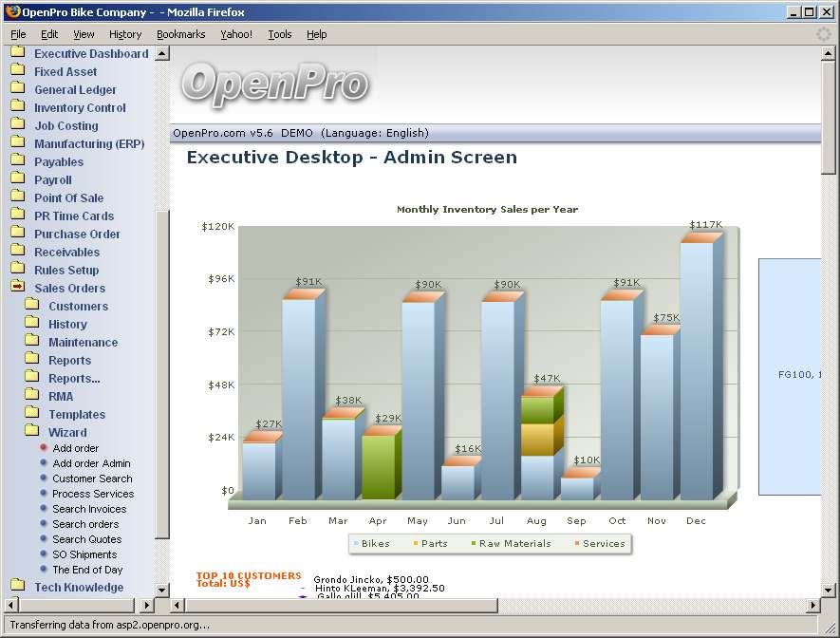Expand the Customers subfolder

pyautogui.click(x=78, y=307)
